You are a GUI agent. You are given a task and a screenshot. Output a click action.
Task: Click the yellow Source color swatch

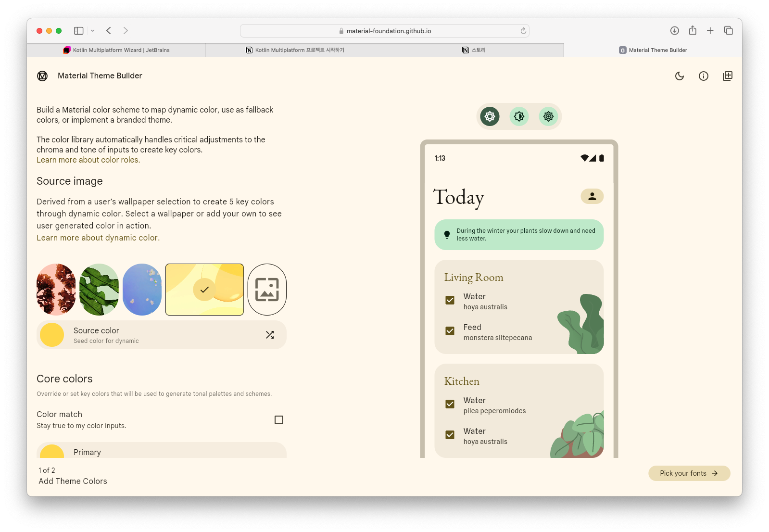(52, 335)
